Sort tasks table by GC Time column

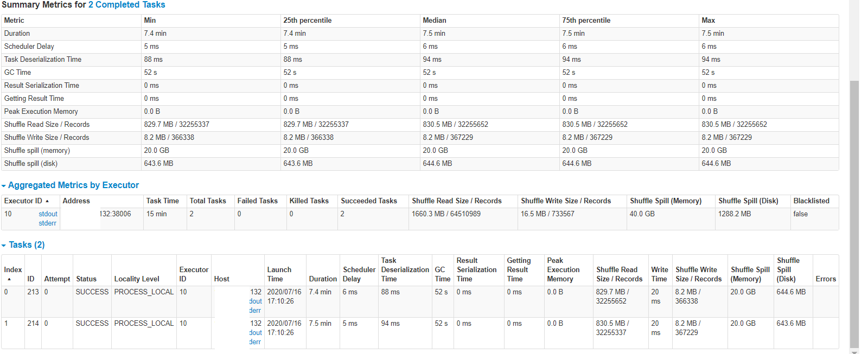(443, 274)
